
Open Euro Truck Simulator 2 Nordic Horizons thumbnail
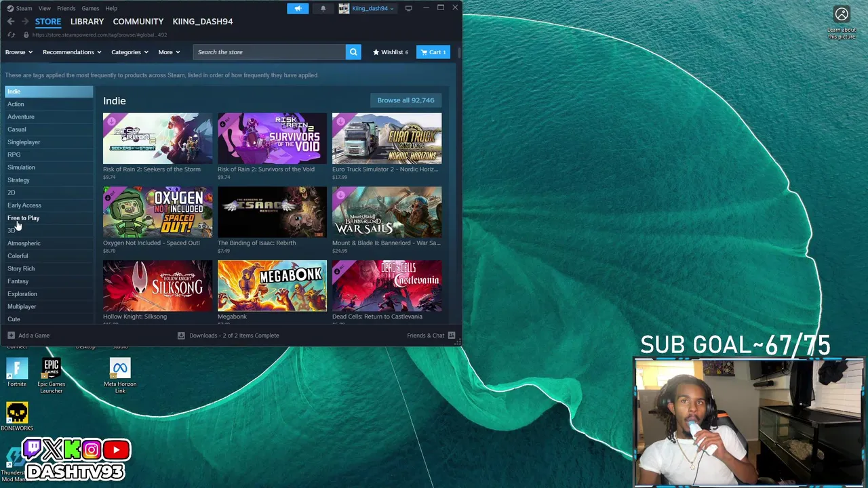(387, 138)
